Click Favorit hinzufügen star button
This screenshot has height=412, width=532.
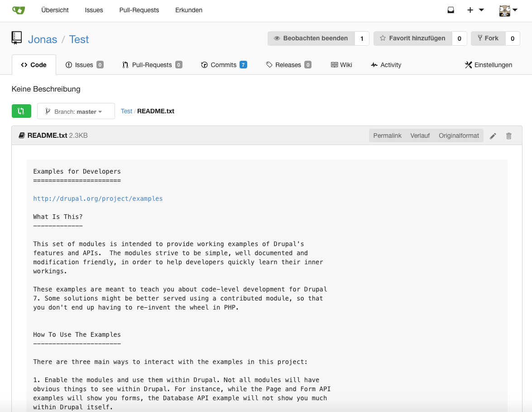412,39
